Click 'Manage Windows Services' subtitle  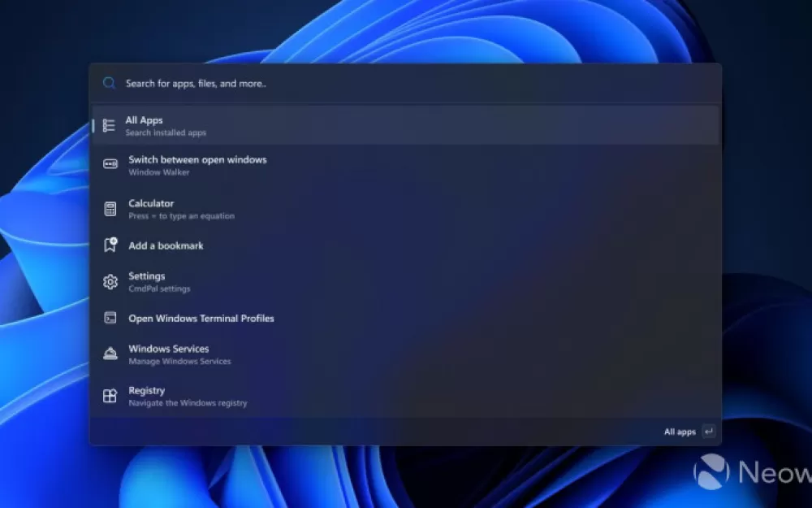tap(179, 362)
